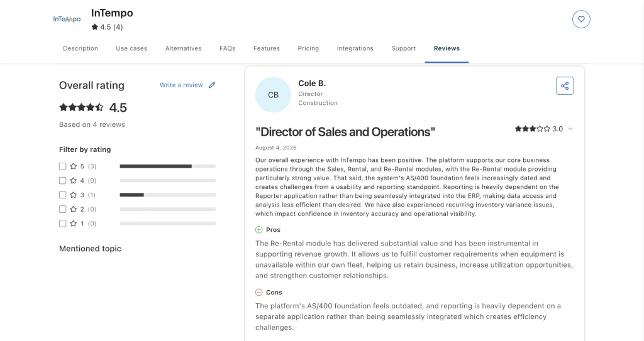The width and height of the screenshot is (644, 341).
Task: Click the star icon in the 1 star row
Action: point(74,224)
